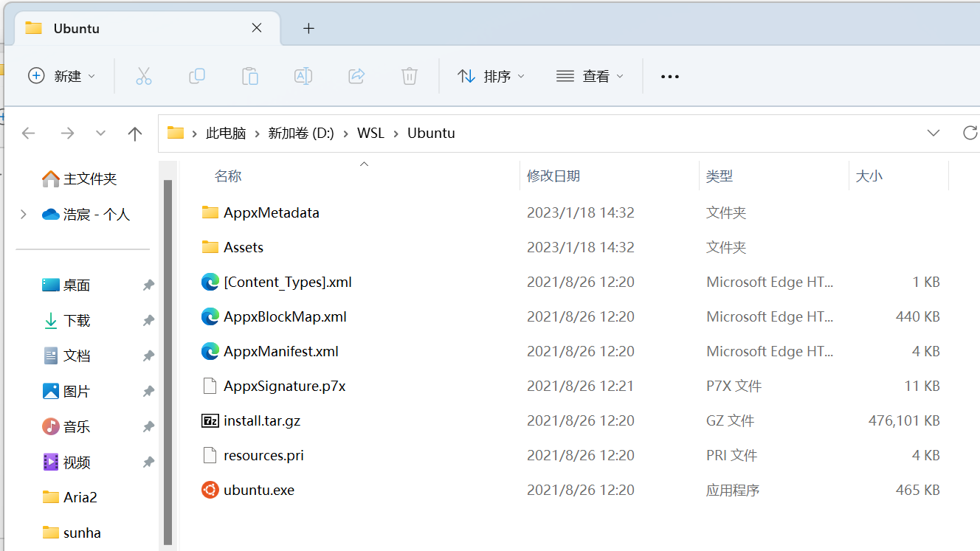Image resolution: width=980 pixels, height=551 pixels.
Task: Click the AppxSignature.p7x file icon
Action: [x=210, y=386]
